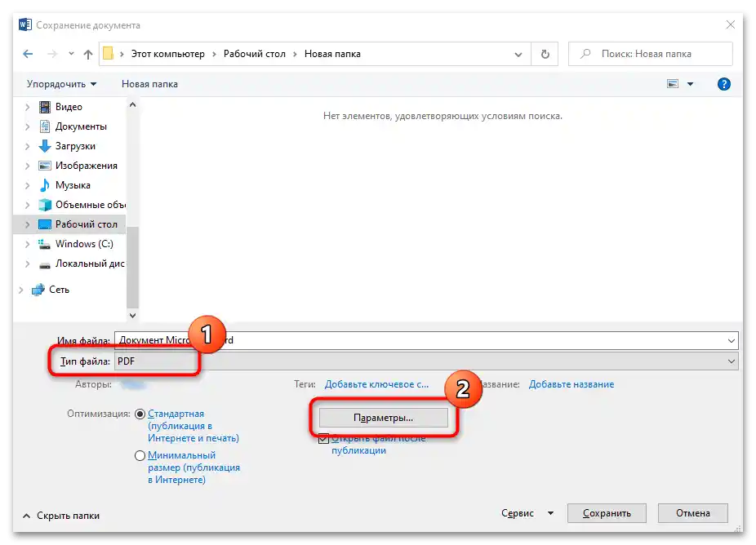Open the Параметры... button
Screen dimensions: 756x545
tap(383, 417)
